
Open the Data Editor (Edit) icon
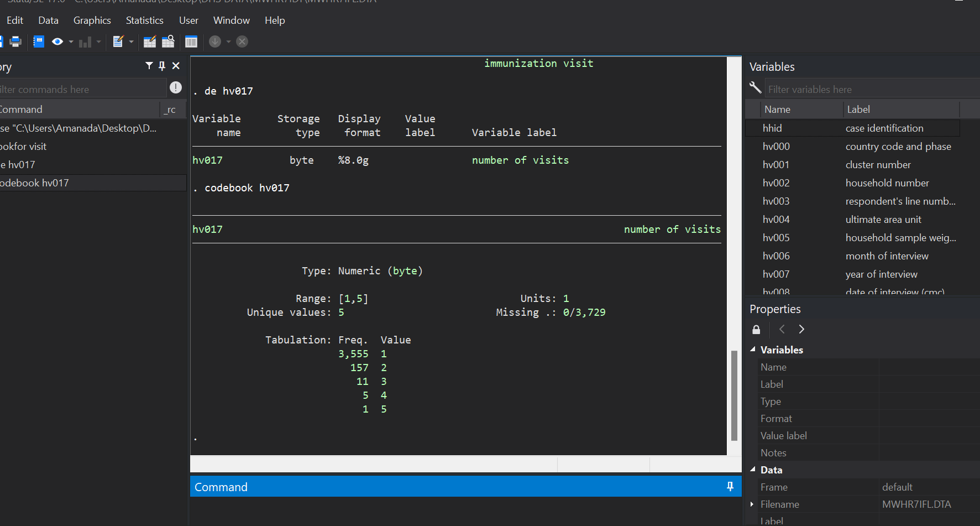[149, 41]
